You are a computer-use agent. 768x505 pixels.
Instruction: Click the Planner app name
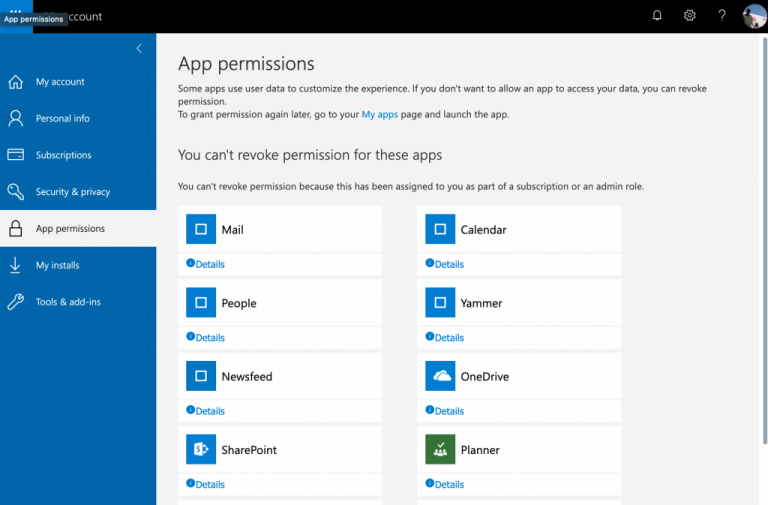click(x=480, y=450)
